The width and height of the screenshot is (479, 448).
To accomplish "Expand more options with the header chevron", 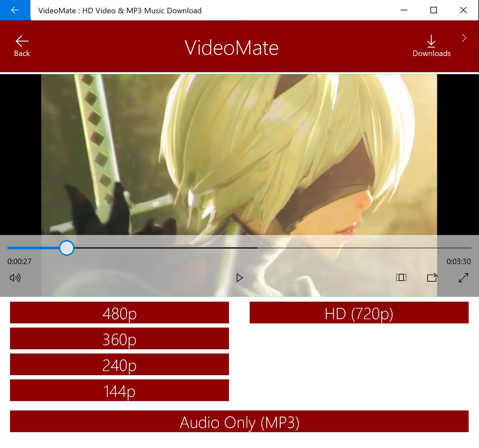I will pyautogui.click(x=464, y=38).
